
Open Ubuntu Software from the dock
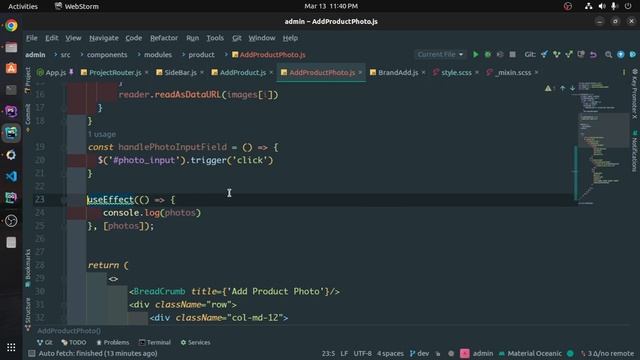coord(11,68)
